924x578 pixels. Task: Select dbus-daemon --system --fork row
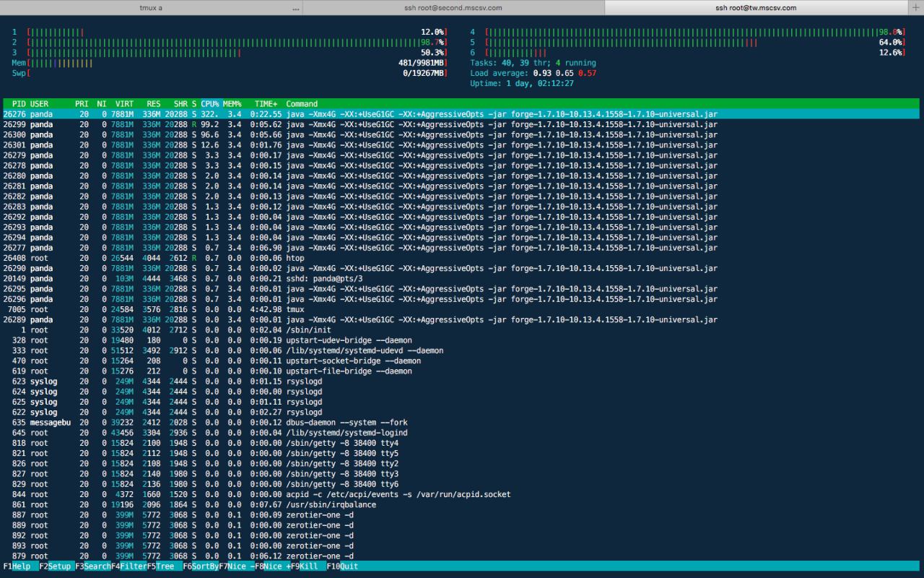tap(461, 422)
